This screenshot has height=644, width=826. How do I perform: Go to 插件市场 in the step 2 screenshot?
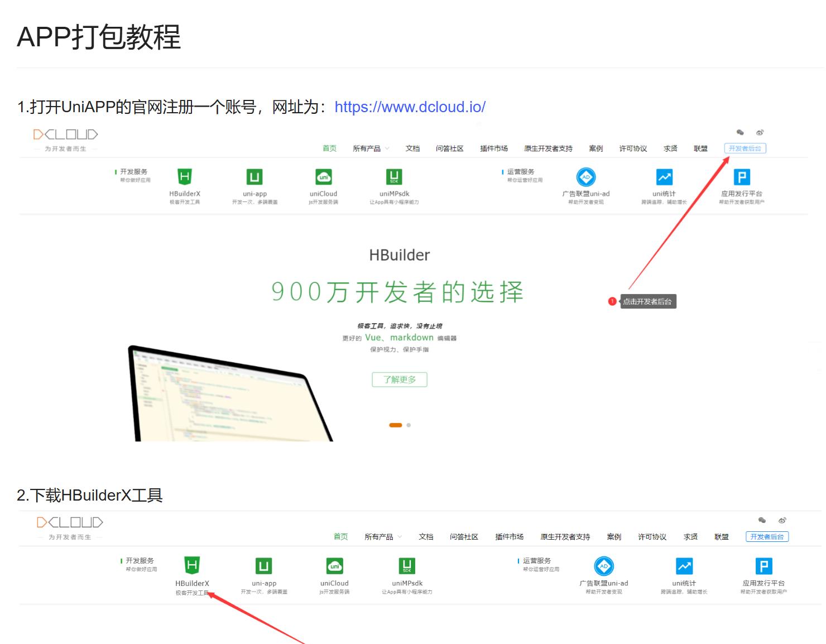point(509,537)
